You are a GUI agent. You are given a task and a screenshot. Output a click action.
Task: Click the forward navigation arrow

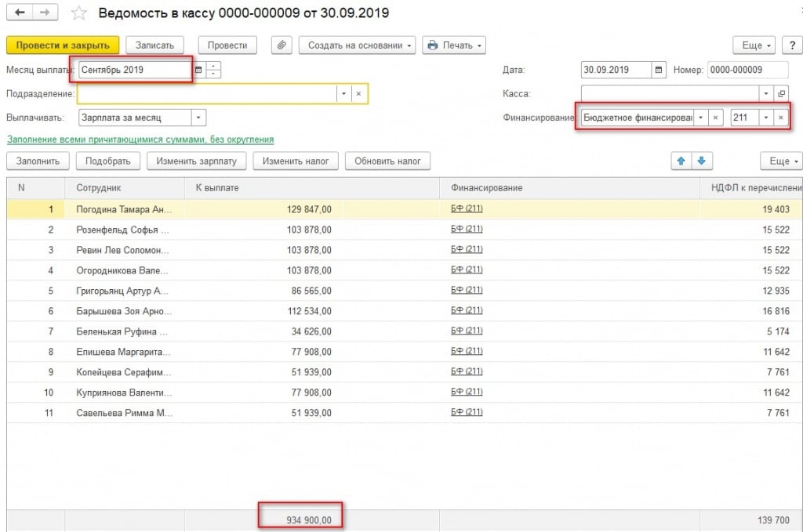44,13
